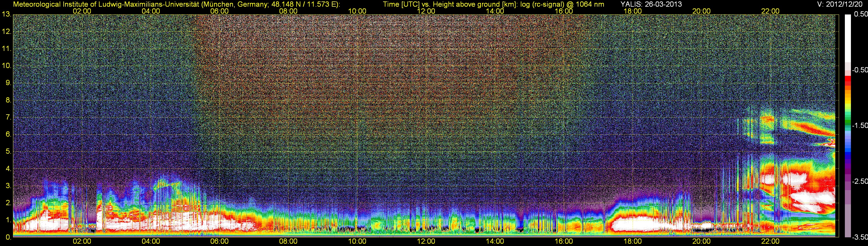Screen dimensions: 868x246
Task: Click the 5 km height axis label
Action: click(x=8, y=152)
